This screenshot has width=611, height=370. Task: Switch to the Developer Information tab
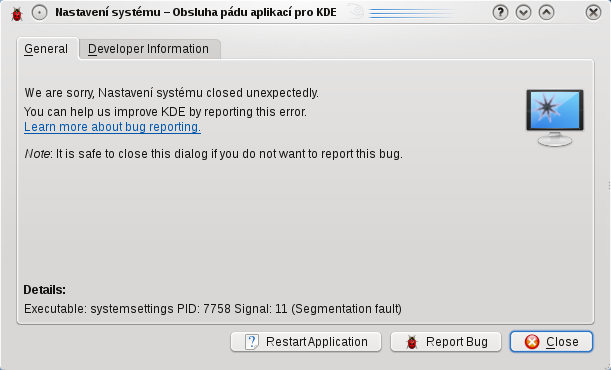[x=148, y=49]
